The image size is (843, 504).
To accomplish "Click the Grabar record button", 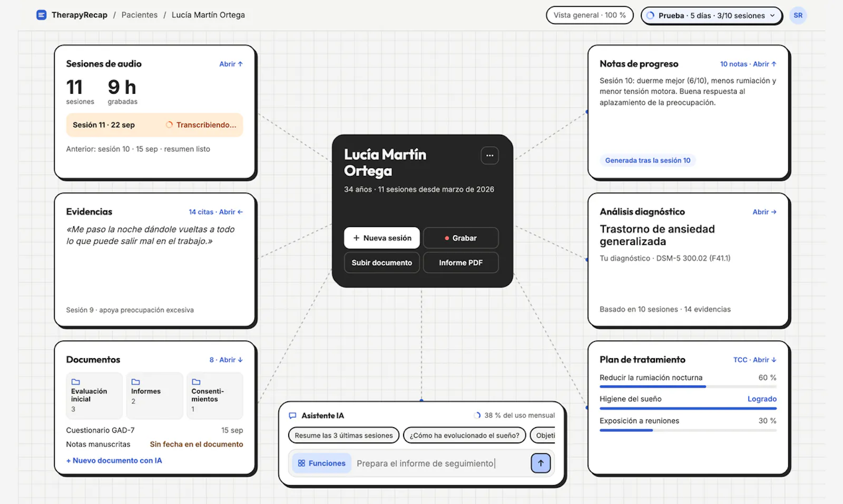I will tap(461, 238).
